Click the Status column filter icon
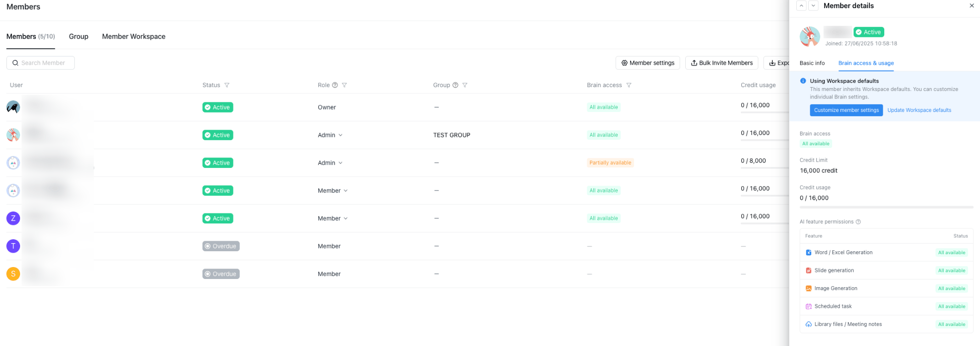This screenshot has width=980, height=346. pos(227,85)
